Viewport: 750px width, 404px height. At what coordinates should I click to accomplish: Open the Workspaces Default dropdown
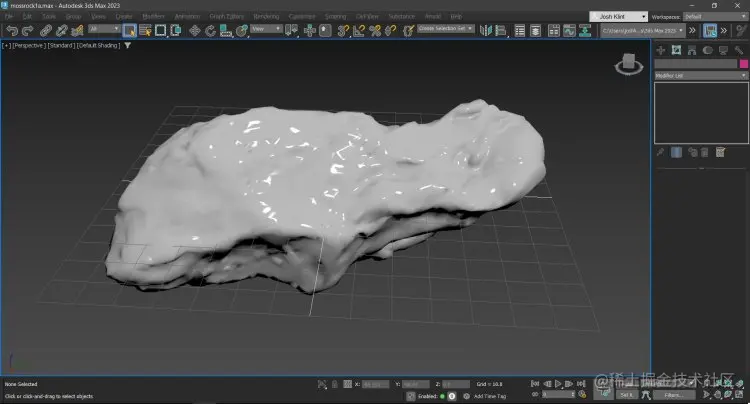(x=715, y=16)
